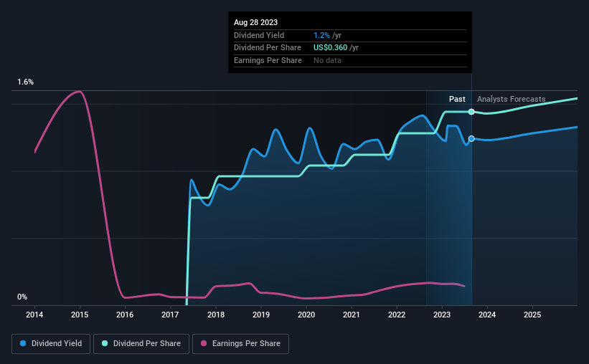589x364 pixels.
Task: Click the 2014 year label on the axis
Action: pyautogui.click(x=34, y=314)
